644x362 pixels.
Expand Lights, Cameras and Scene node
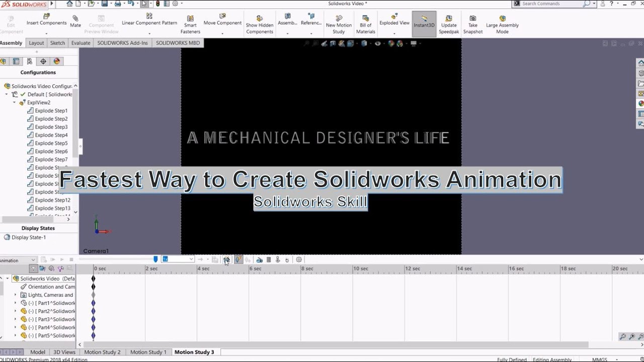click(15, 295)
